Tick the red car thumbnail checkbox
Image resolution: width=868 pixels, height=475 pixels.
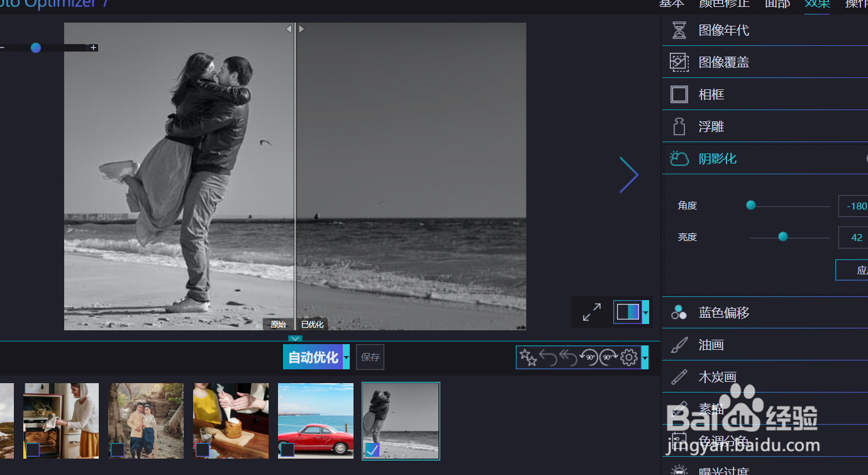click(x=287, y=449)
